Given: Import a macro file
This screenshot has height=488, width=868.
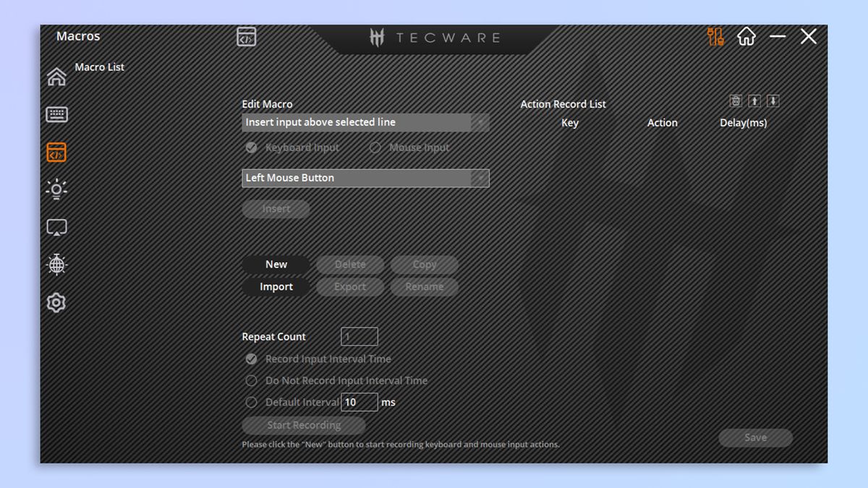Looking at the screenshot, I should point(276,287).
